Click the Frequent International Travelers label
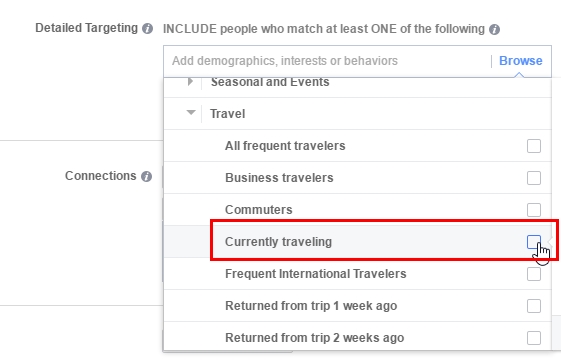Screen dimensions: 561x361 click(316, 274)
